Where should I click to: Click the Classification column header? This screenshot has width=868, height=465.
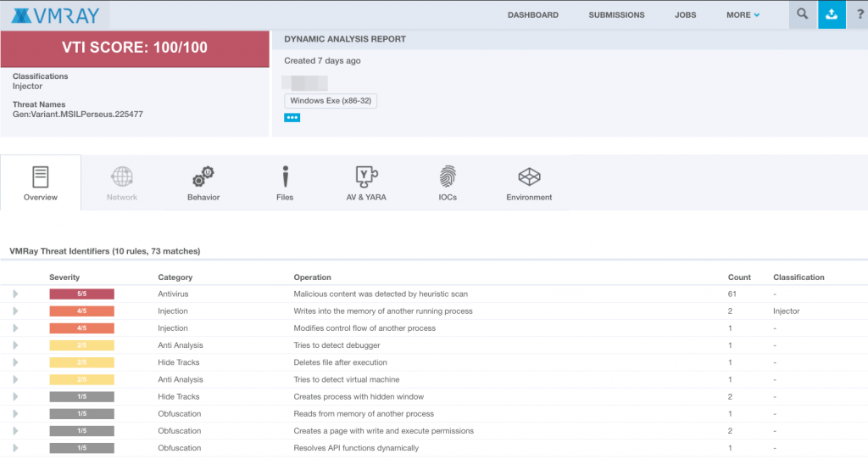798,277
